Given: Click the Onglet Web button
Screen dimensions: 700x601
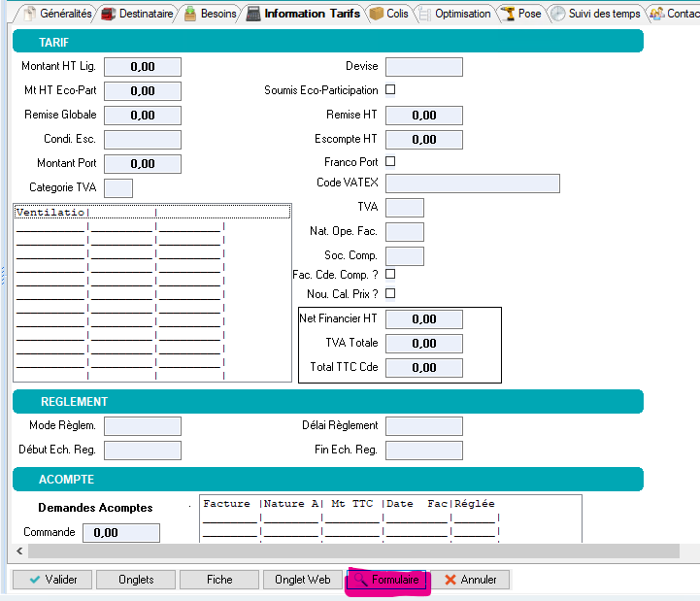Looking at the screenshot, I should tap(302, 580).
